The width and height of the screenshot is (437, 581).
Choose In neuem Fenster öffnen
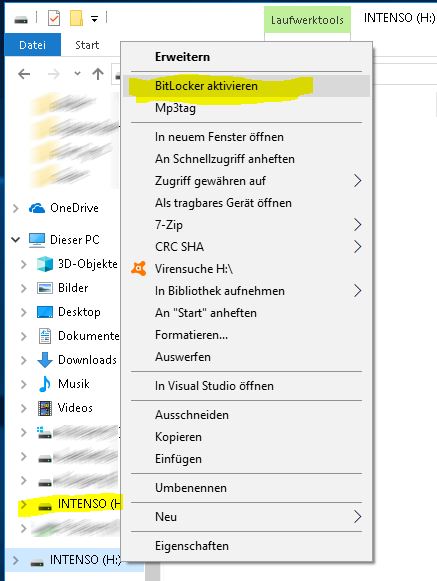246,137
